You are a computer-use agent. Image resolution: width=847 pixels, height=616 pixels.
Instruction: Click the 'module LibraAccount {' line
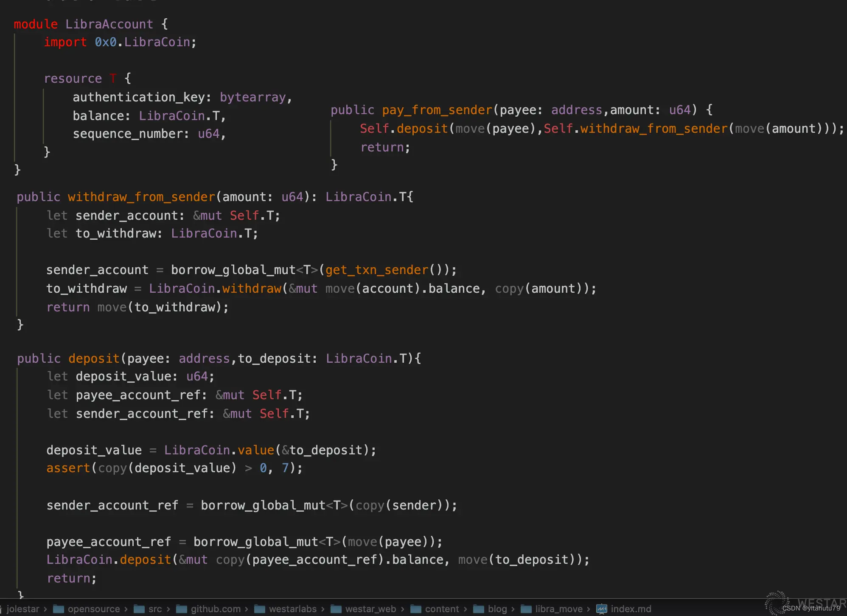coord(91,24)
